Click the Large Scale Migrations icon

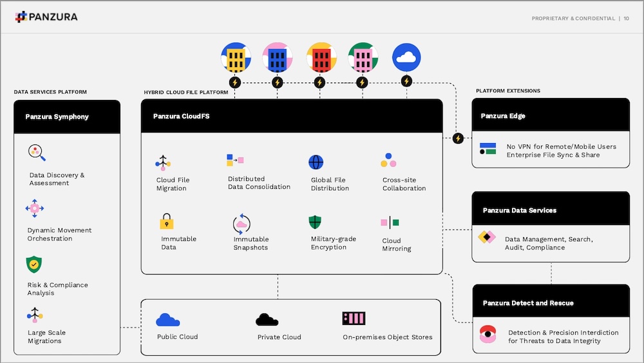click(35, 315)
